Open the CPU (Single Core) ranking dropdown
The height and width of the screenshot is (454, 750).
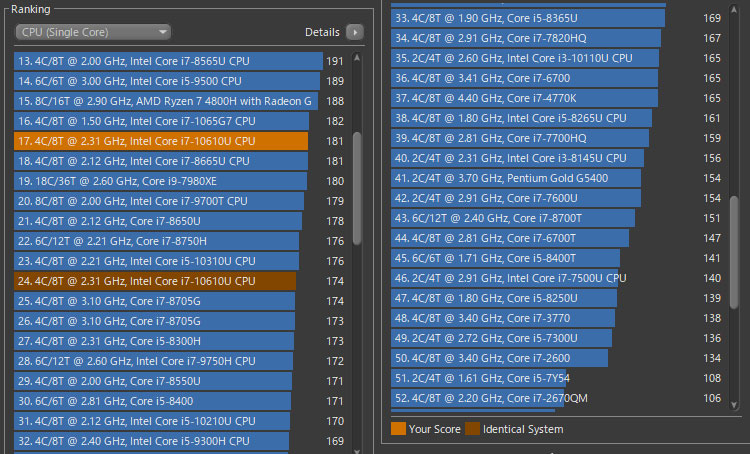coord(93,32)
